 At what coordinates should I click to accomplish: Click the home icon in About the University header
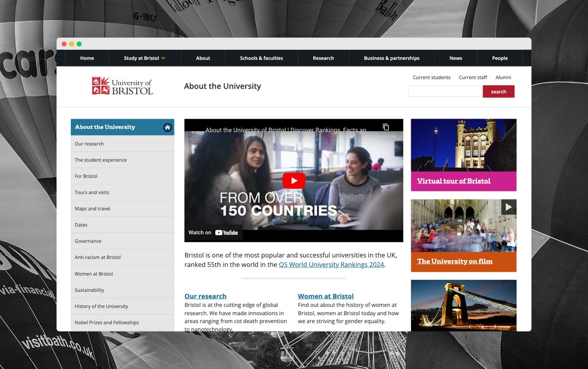[x=168, y=127]
